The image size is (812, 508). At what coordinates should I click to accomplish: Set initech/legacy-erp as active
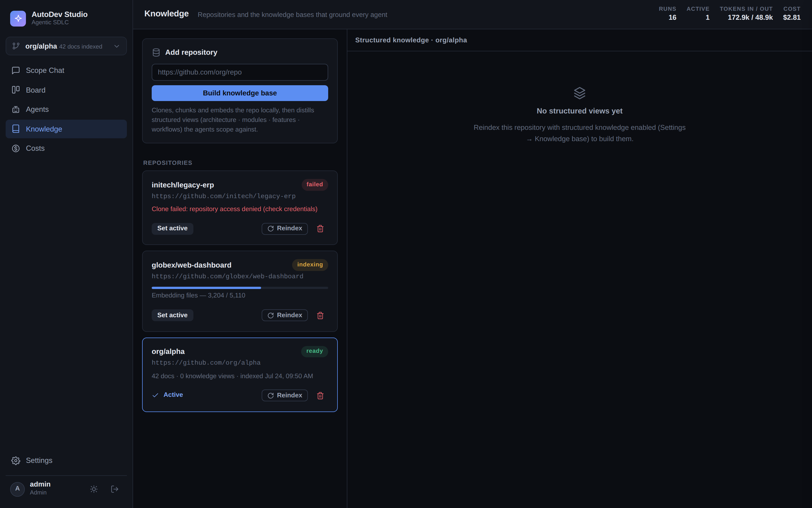(172, 229)
